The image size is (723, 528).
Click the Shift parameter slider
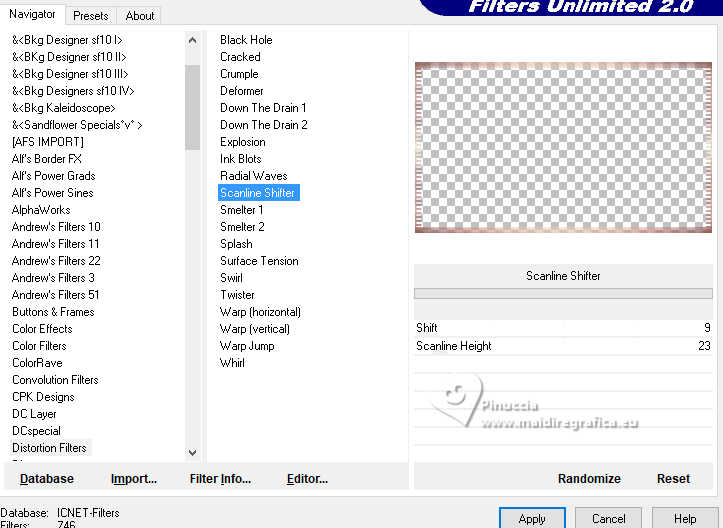563,328
